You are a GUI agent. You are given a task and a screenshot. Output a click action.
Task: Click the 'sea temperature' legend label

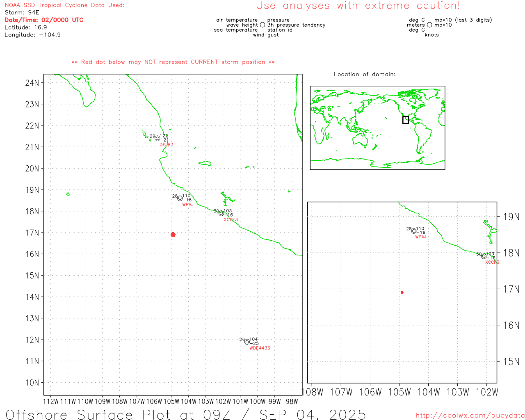coord(236,30)
